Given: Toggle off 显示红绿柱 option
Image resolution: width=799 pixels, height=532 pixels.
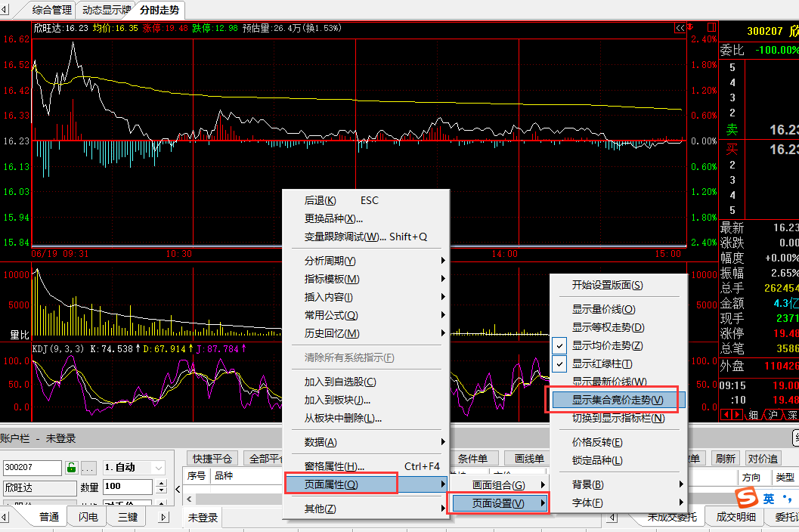Looking at the screenshot, I should tap(602, 363).
